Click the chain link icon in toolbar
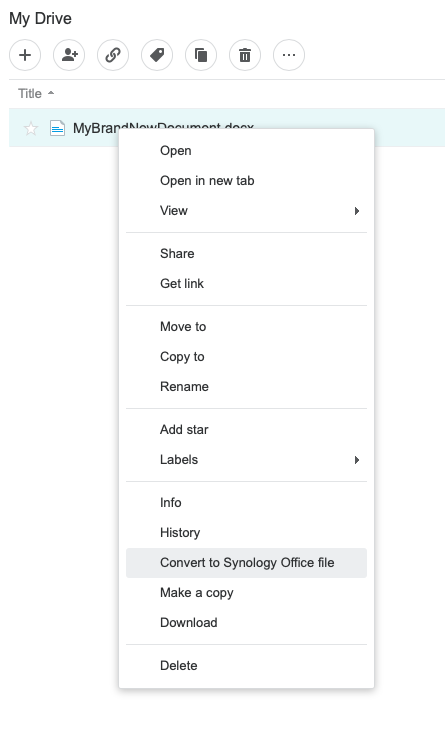Screen dimensions: 445x750 [113, 55]
